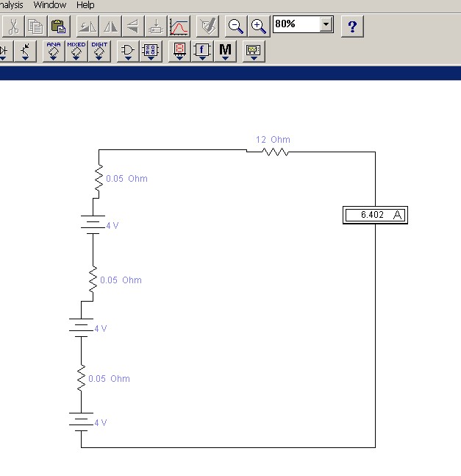Image resolution: width=461 pixels, height=476 pixels.
Task: Click the Zoom In magnifier
Action: pyautogui.click(x=258, y=27)
